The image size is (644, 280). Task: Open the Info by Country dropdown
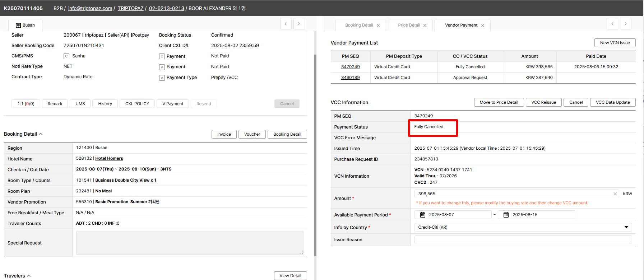(x=523, y=227)
